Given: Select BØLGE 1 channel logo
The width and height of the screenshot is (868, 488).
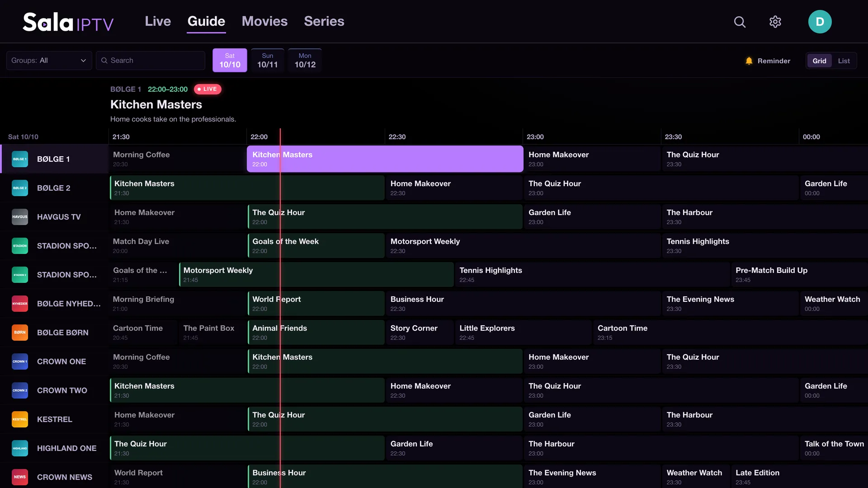Looking at the screenshot, I should click(20, 159).
